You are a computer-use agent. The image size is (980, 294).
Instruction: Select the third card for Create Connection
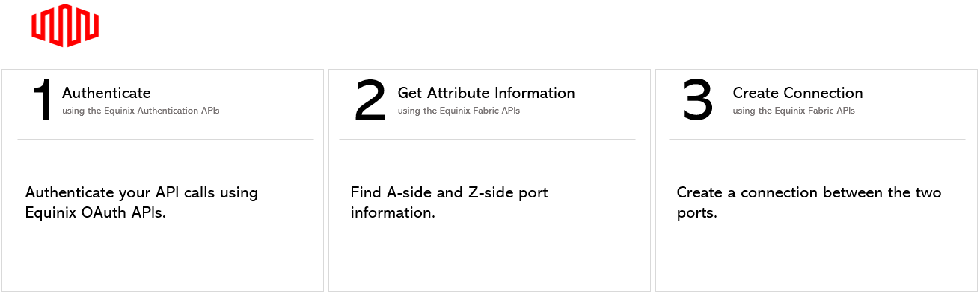click(x=816, y=180)
